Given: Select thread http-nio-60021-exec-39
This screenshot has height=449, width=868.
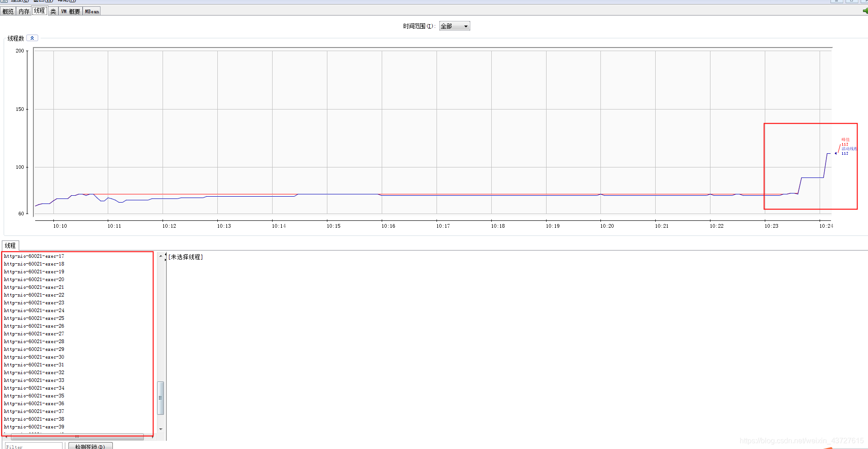Looking at the screenshot, I should click(x=34, y=427).
